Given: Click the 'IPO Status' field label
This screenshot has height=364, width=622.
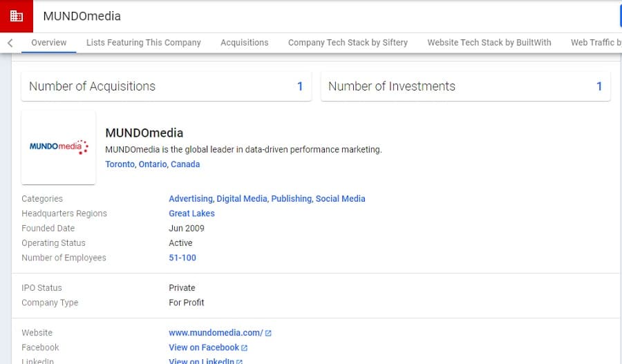Looking at the screenshot, I should (x=41, y=288).
